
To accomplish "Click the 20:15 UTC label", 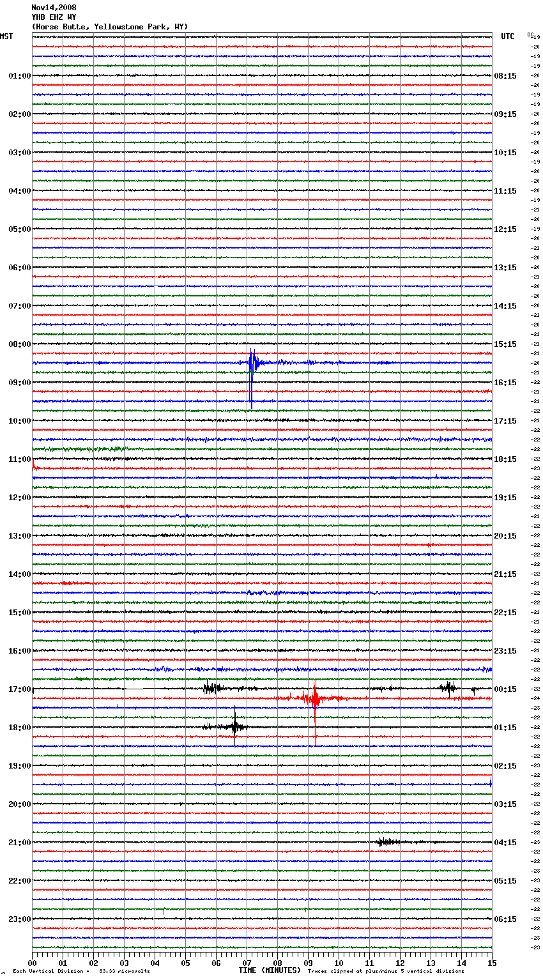I will point(505,536).
